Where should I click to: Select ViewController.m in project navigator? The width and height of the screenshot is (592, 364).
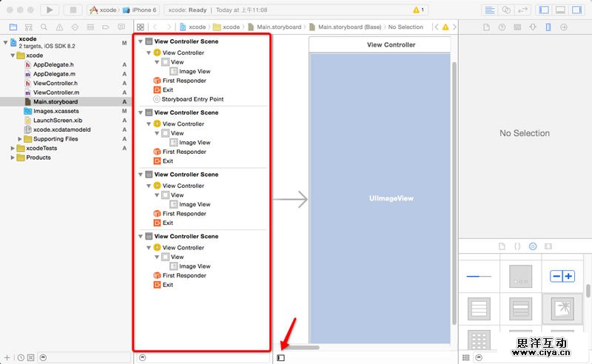coord(56,92)
